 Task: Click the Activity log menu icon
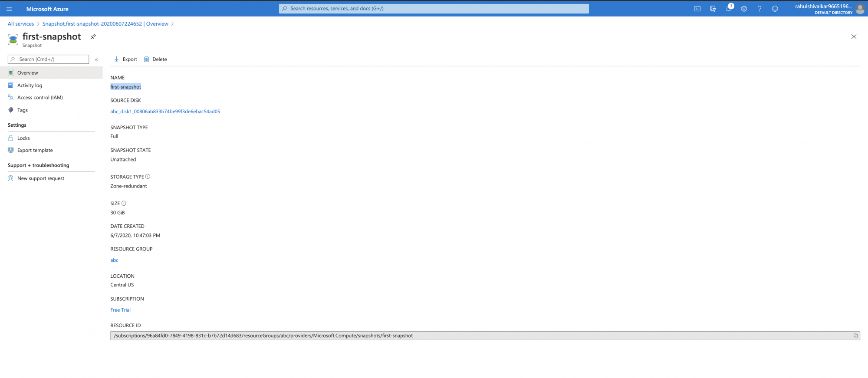[x=11, y=85]
